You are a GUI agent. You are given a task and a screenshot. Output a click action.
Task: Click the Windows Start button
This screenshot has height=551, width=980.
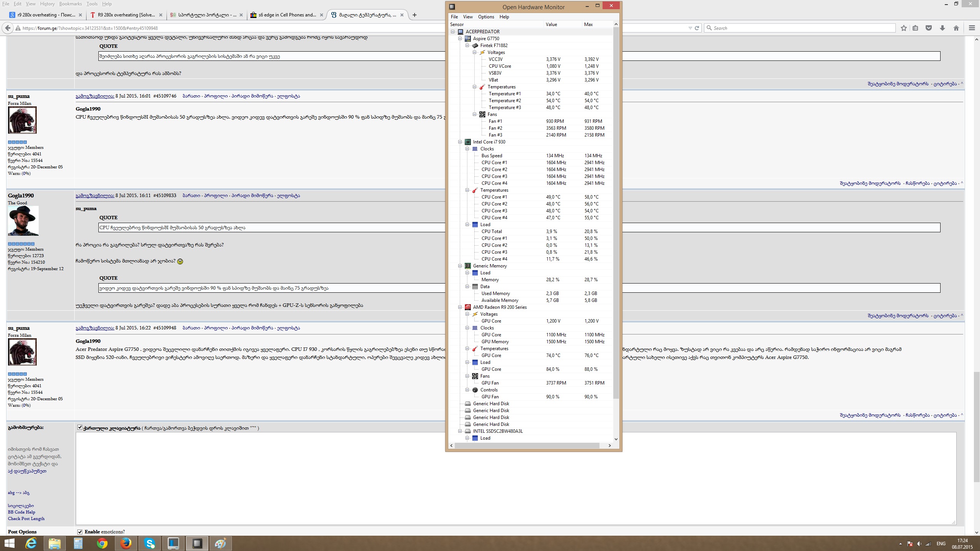(x=9, y=543)
